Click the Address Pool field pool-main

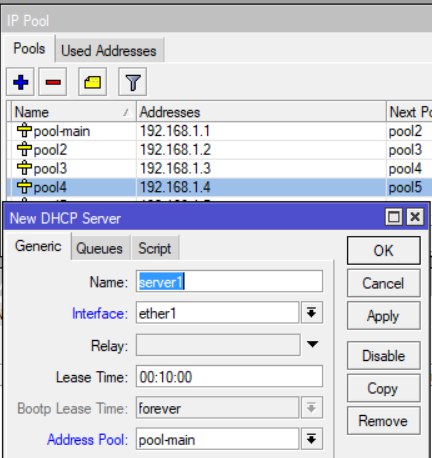(x=217, y=439)
